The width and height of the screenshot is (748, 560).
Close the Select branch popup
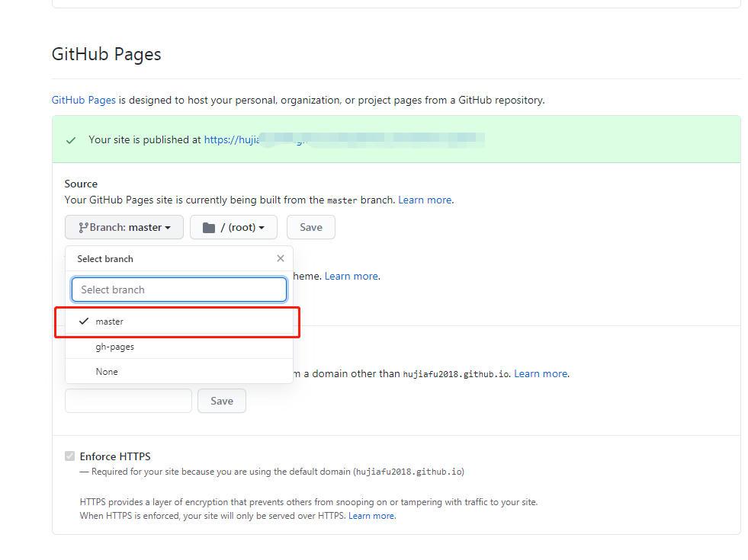[281, 258]
